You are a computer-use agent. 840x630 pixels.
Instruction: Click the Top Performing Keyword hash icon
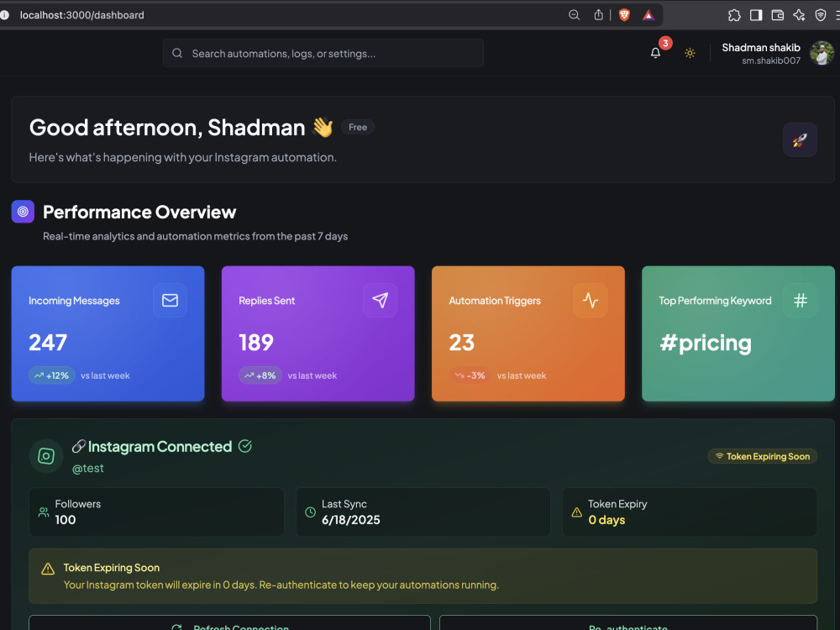(x=800, y=300)
